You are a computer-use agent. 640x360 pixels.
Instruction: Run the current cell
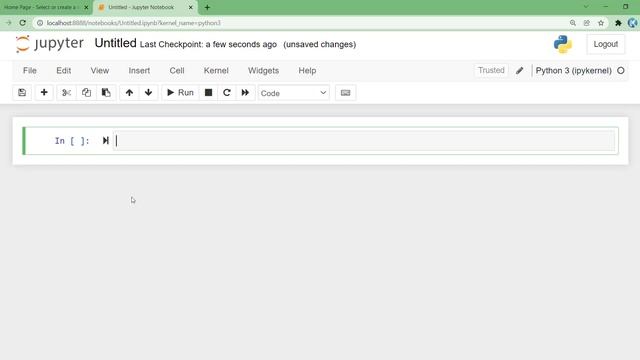point(180,93)
